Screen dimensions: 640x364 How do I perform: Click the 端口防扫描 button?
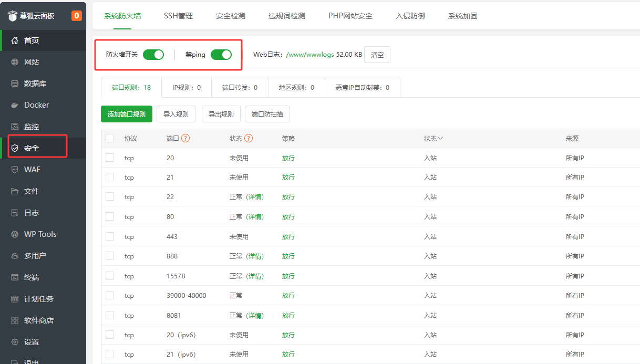click(267, 114)
